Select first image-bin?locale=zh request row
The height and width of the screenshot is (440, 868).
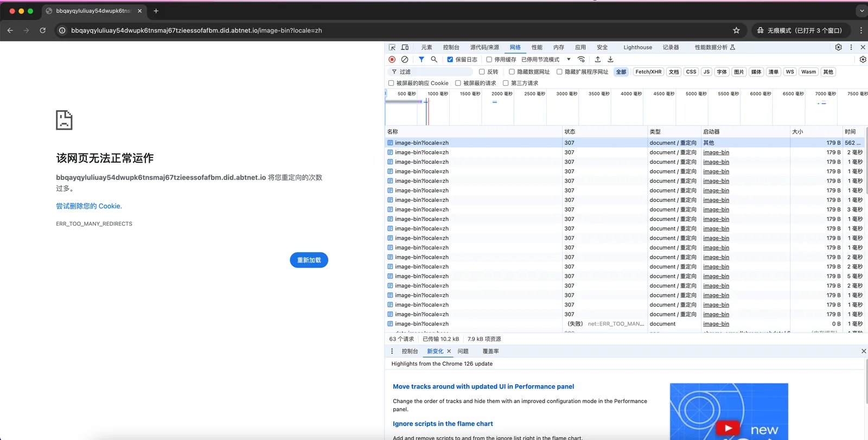[624, 143]
